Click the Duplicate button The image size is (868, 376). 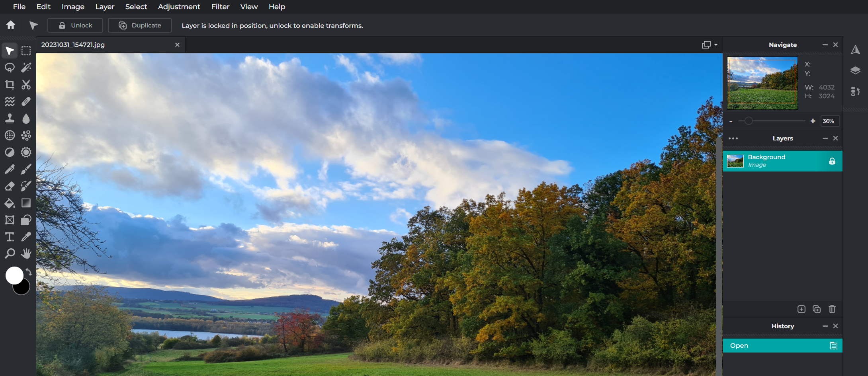click(x=140, y=25)
